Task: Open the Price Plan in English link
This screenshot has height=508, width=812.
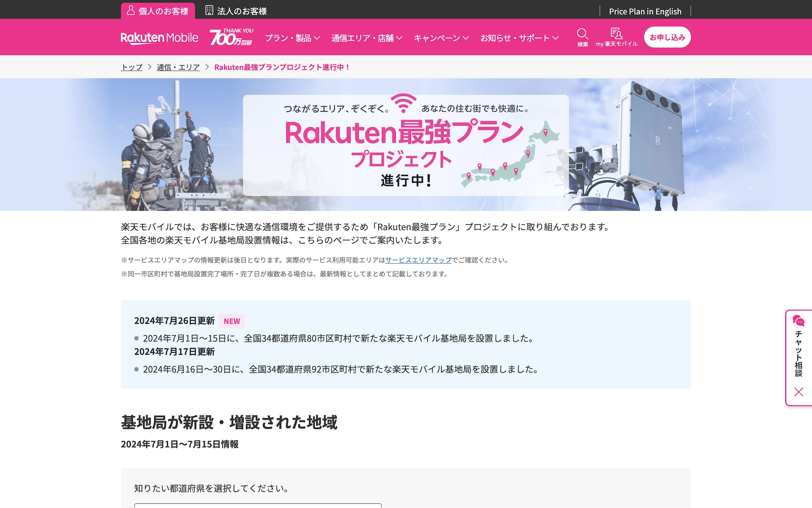Action: [645, 11]
